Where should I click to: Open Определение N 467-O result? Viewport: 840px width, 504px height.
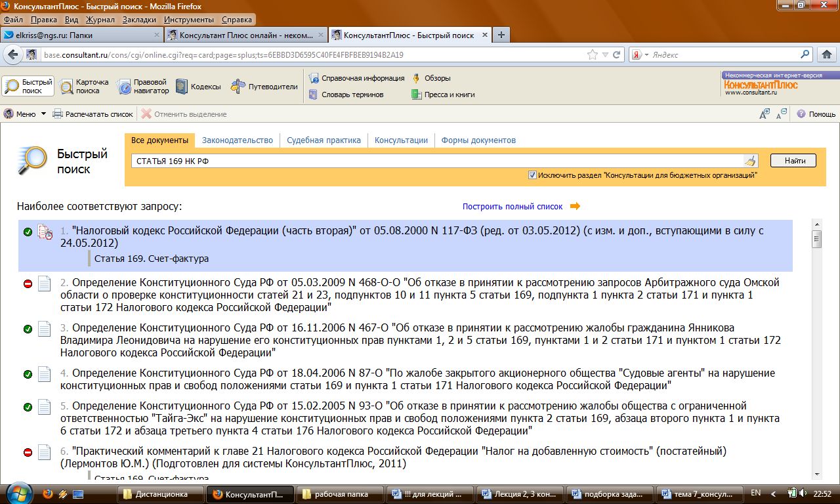pos(420,340)
